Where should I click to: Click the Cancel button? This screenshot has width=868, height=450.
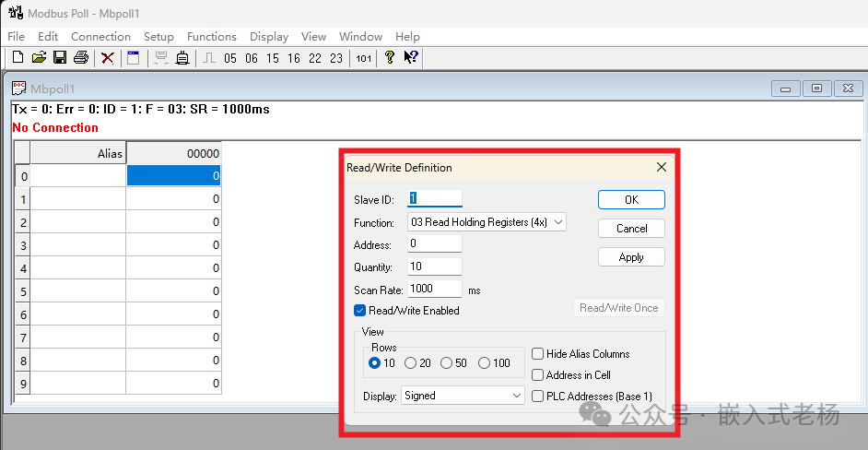631,229
